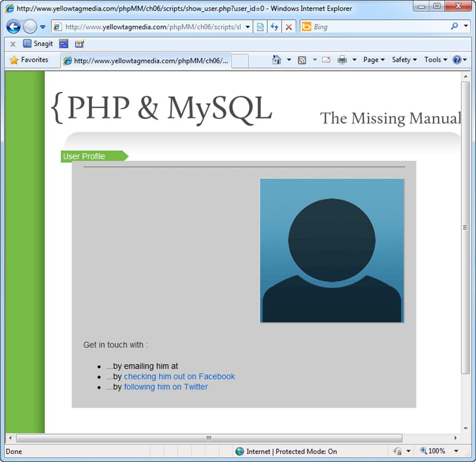Click the Snagit toolbar button
476x462 pixels.
[x=38, y=44]
